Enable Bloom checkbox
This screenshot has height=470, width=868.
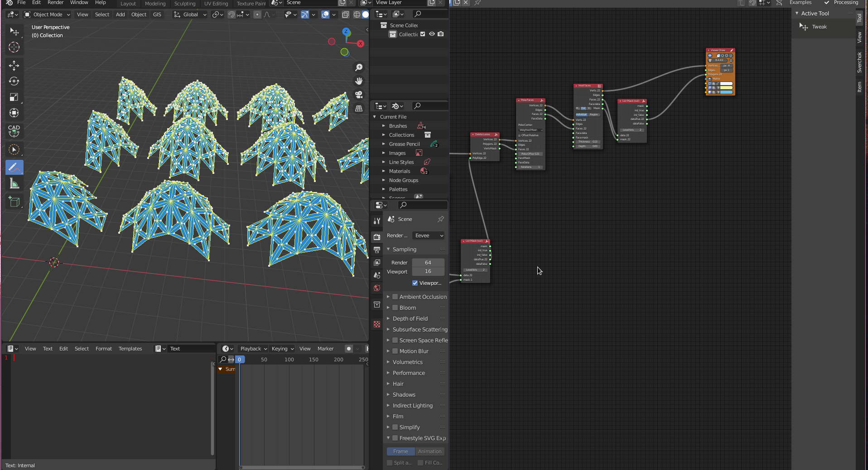point(395,307)
